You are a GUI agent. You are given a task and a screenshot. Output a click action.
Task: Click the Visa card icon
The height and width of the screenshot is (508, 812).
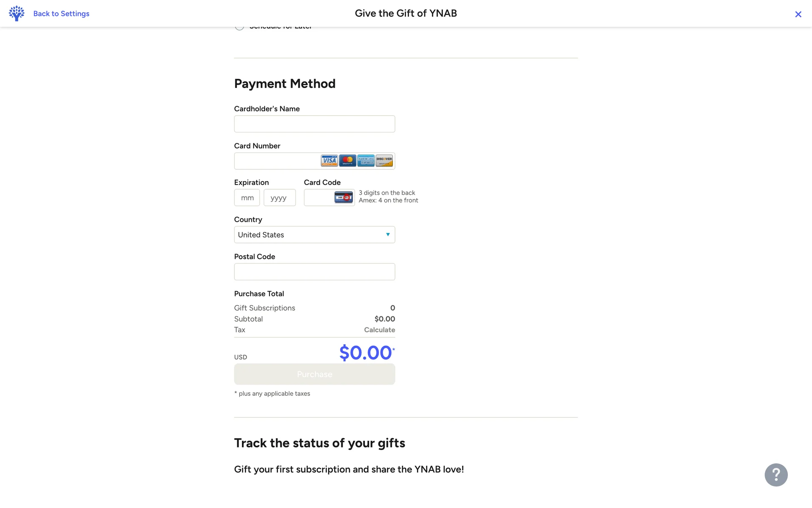click(329, 161)
